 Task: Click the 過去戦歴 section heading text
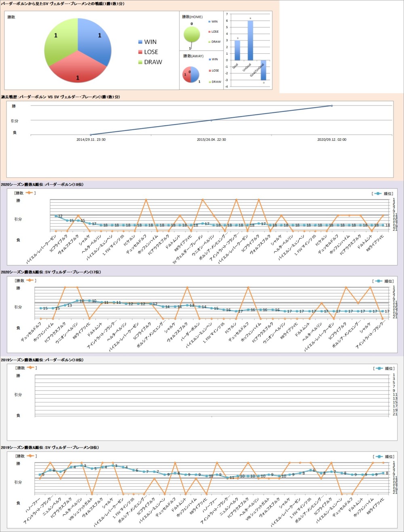click(x=61, y=97)
